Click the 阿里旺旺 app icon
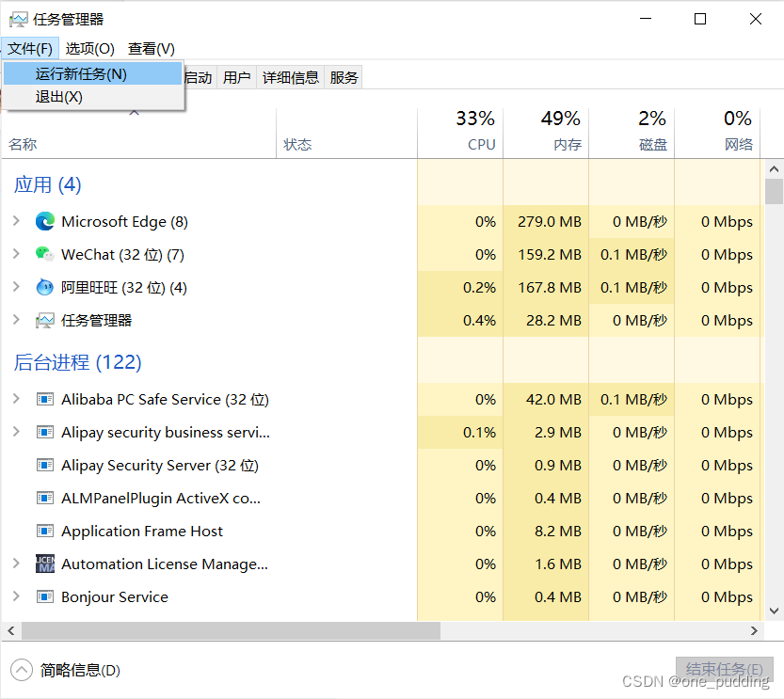This screenshot has width=784, height=699. pos(45,287)
